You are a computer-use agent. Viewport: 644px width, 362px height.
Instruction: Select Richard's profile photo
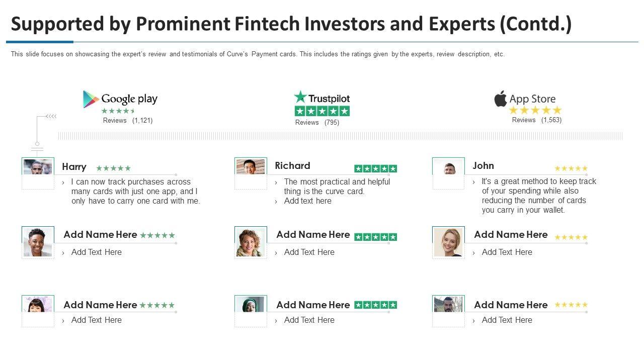point(251,167)
